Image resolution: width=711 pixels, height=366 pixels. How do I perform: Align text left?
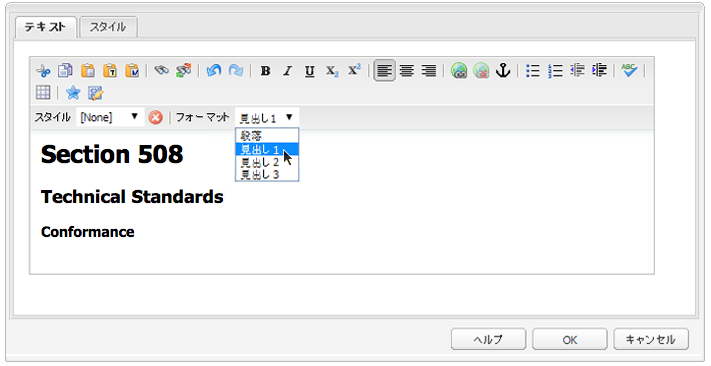coord(385,71)
